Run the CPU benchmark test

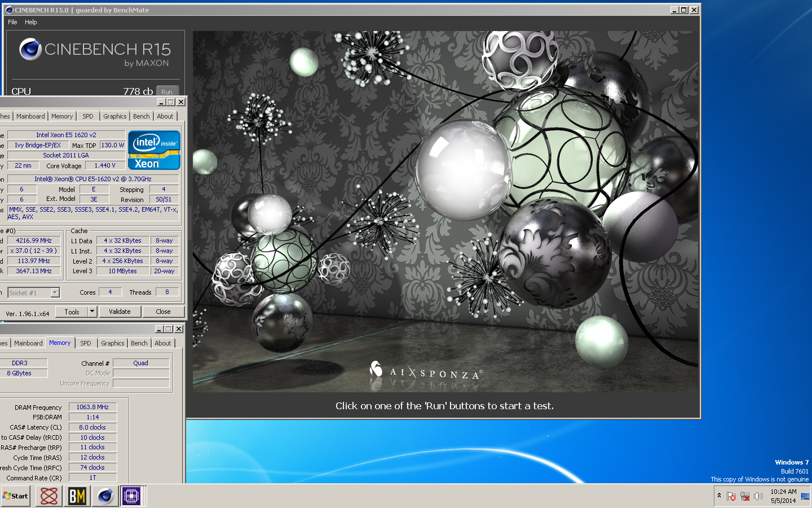coord(167,91)
